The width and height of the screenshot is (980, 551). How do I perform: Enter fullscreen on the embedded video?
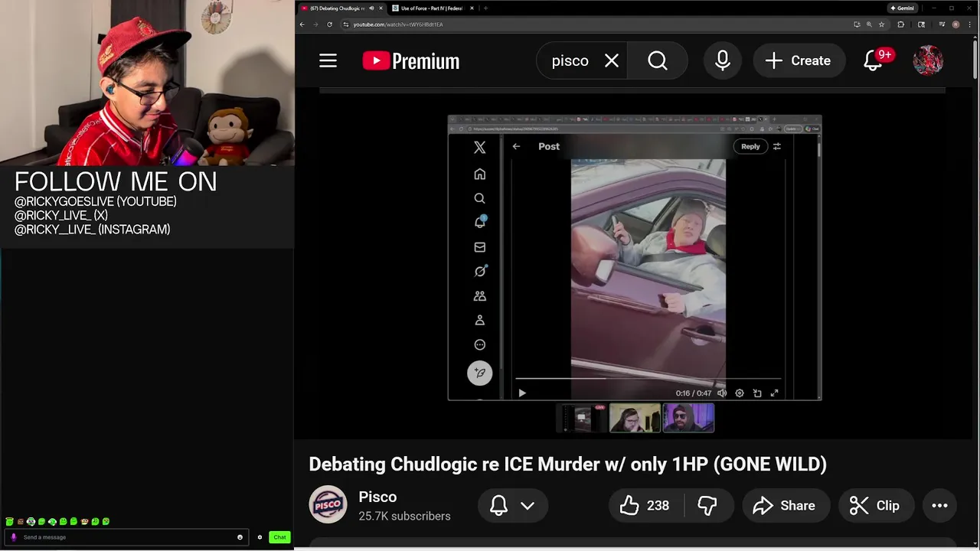coord(774,393)
